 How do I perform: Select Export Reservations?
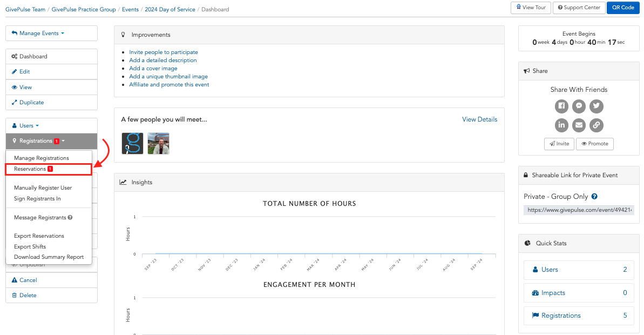(x=39, y=236)
